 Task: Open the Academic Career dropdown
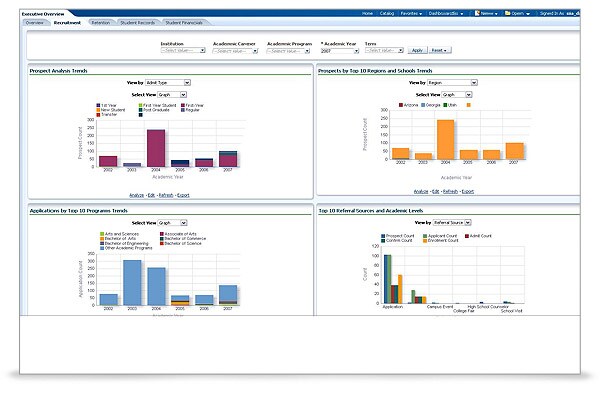235,51
